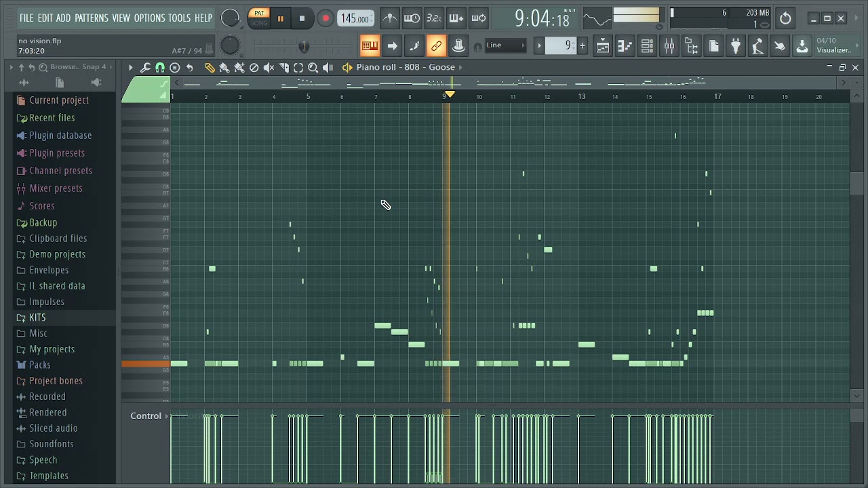The height and width of the screenshot is (488, 868).
Task: Select the Slice tool
Action: pyautogui.click(x=284, y=67)
